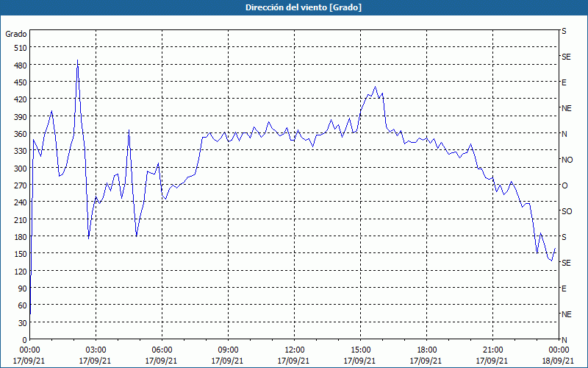Image resolution: width=588 pixels, height=368 pixels.
Task: Select the 480 value on the degree axis
Action: [x=21, y=66]
